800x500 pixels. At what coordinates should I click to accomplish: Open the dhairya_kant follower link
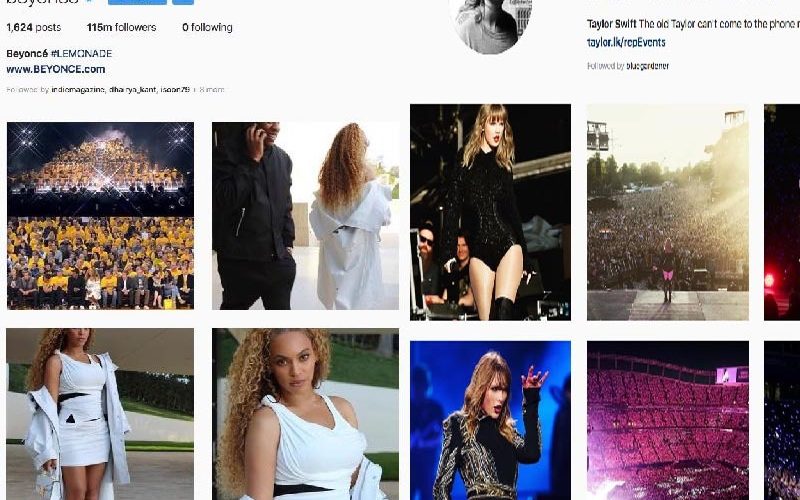click(133, 90)
